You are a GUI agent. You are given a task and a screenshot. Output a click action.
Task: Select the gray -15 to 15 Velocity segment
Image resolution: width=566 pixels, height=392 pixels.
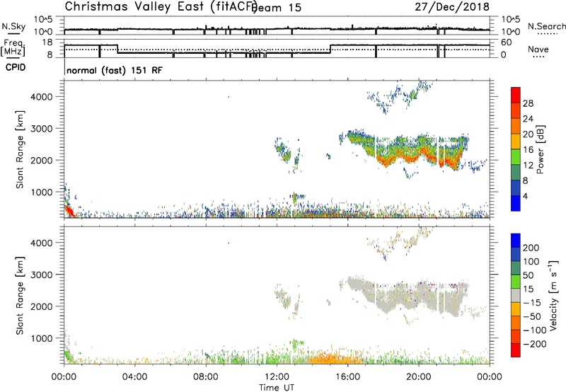(516, 295)
